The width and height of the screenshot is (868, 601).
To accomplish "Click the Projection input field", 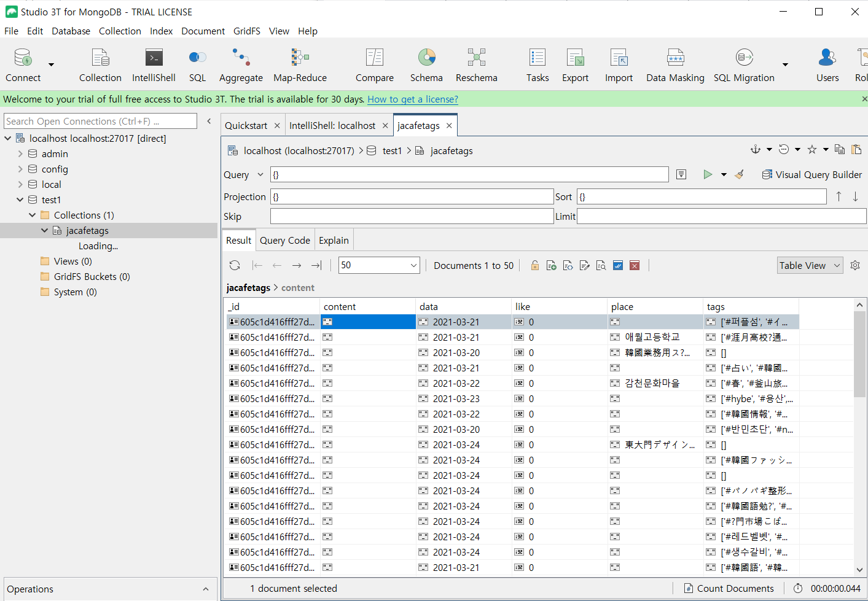I will pyautogui.click(x=412, y=196).
